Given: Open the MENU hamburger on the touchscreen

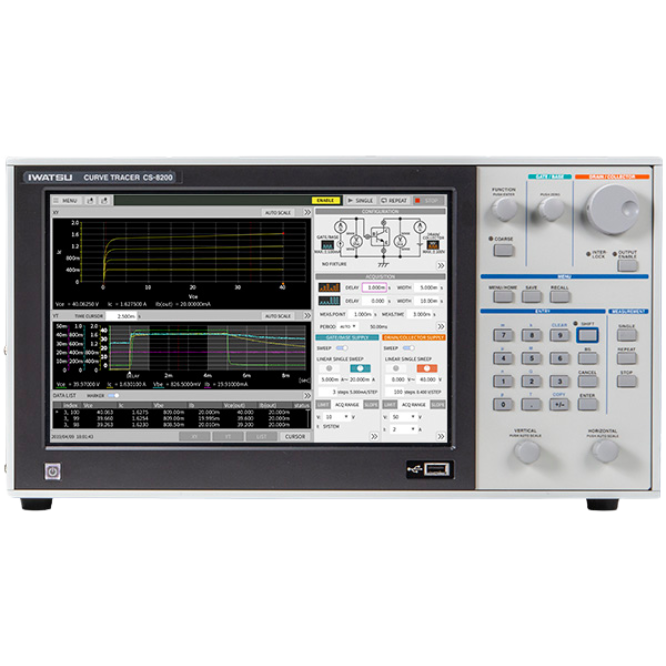Looking at the screenshot, I should coord(68,201).
